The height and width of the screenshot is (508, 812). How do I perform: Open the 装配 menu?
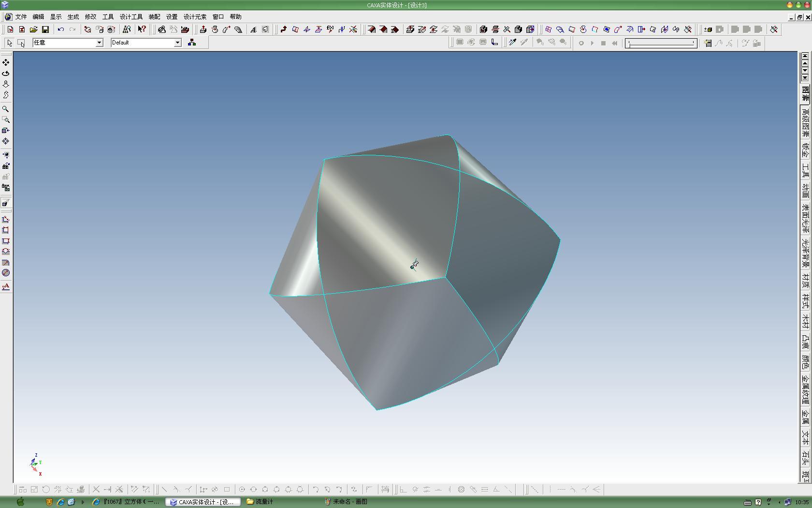(154, 17)
